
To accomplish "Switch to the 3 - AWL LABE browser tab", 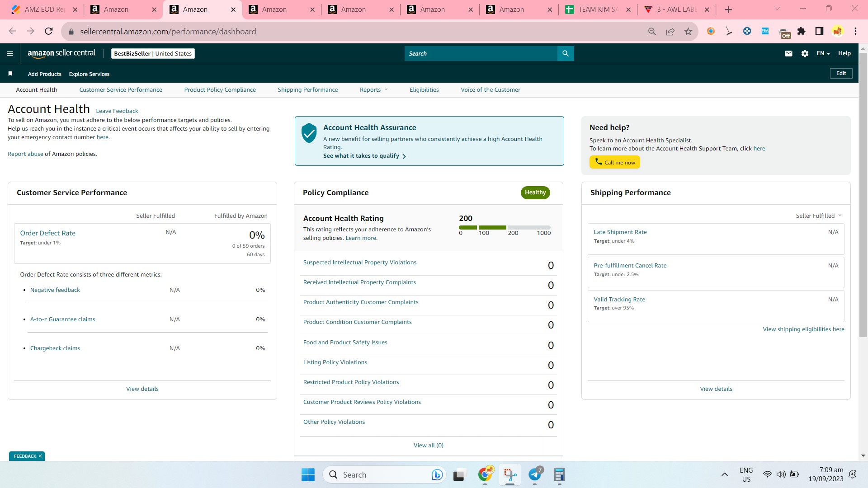I will (677, 9).
